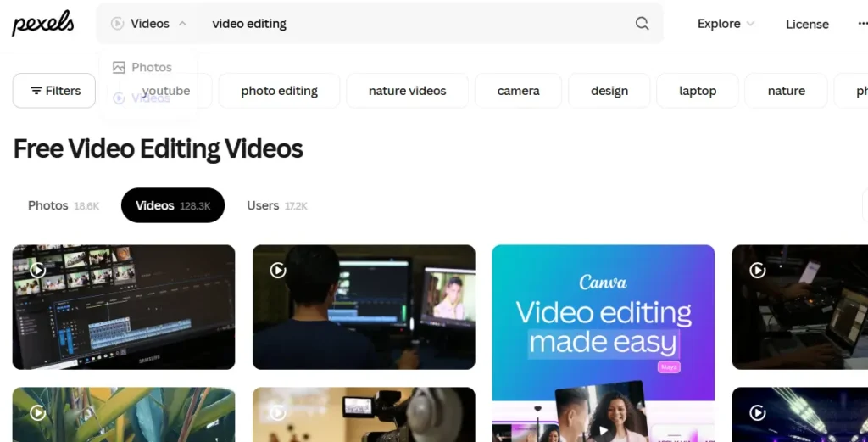Select the 'youtube' suggestion chip

click(165, 90)
